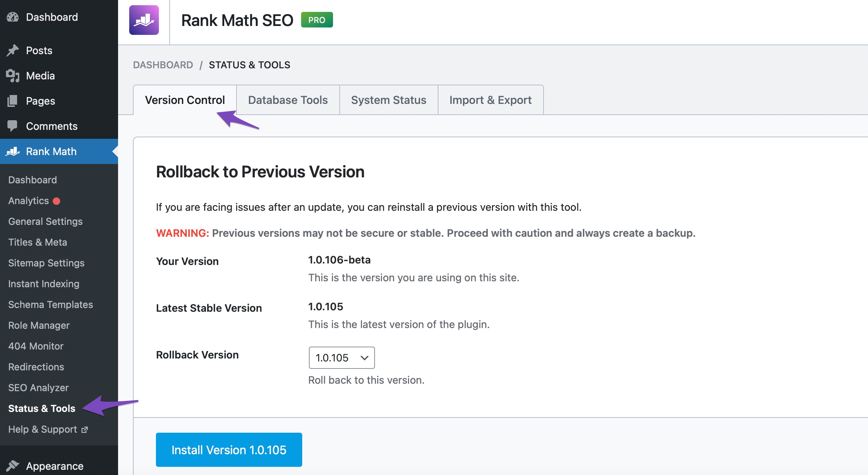
Task: Click the 1.0.106-beta version value
Action: tap(339, 260)
